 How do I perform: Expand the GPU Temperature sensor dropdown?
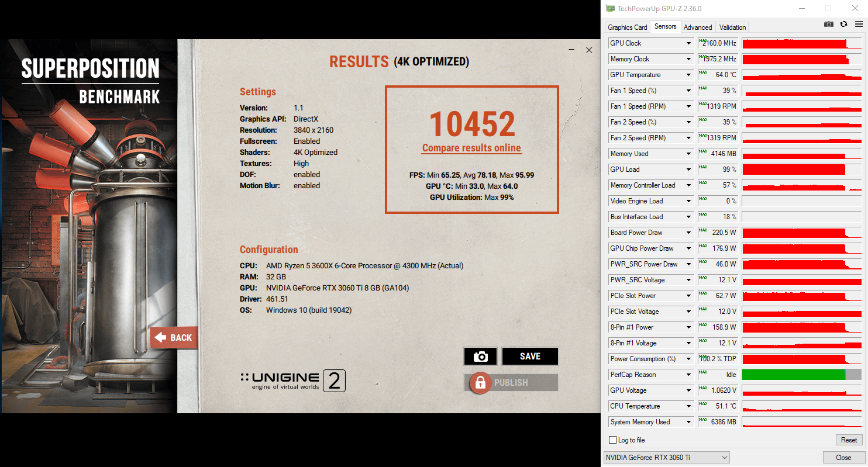tap(688, 75)
